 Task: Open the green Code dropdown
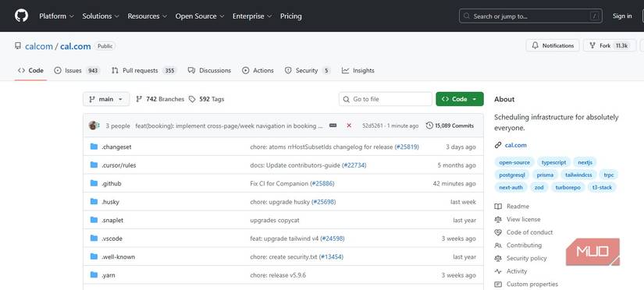point(460,99)
